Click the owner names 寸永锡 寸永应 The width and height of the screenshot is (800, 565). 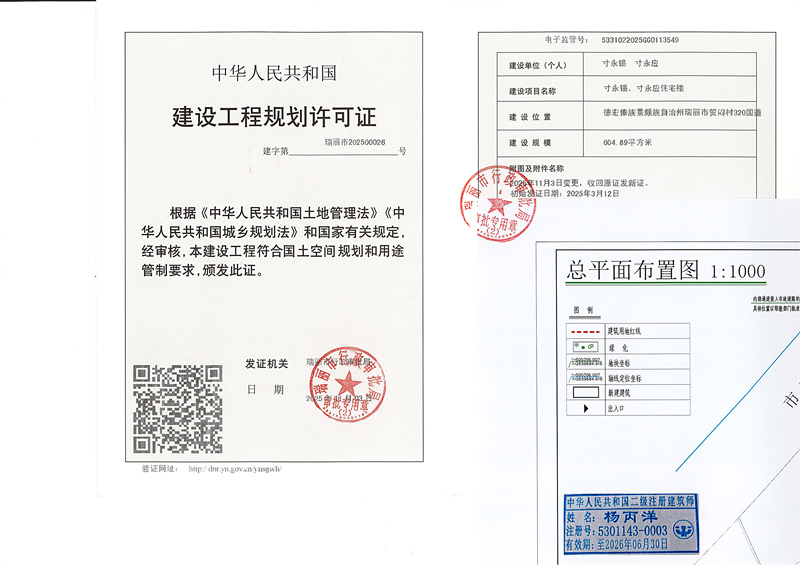click(630, 63)
